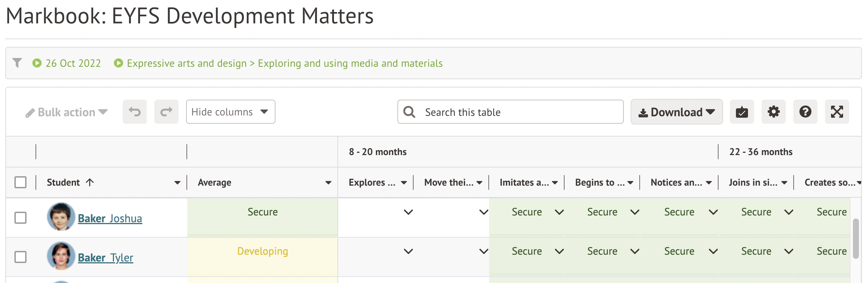Open the Bulk action menu
The image size is (868, 283).
(x=66, y=112)
